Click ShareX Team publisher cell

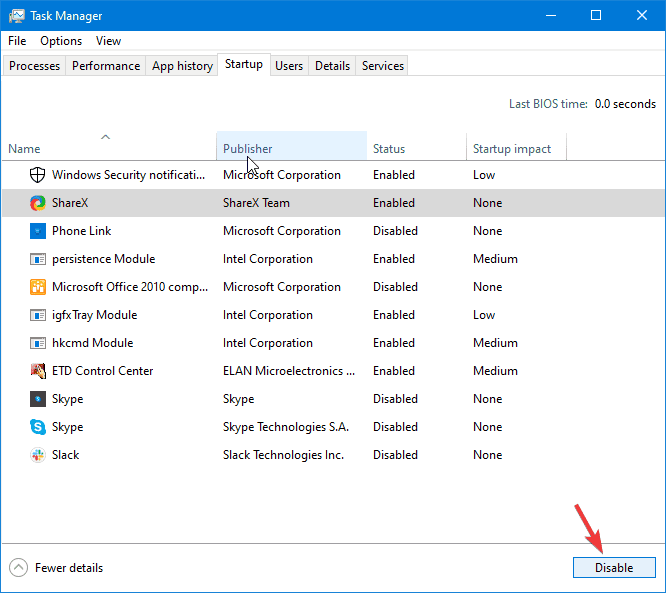[x=256, y=203]
